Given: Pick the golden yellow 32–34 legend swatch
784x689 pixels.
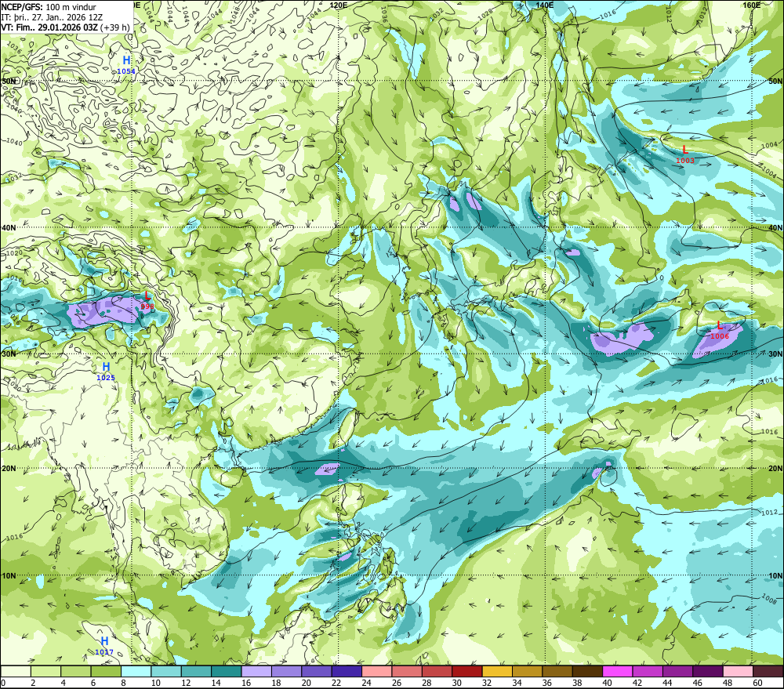Looking at the screenshot, I should pyautogui.click(x=498, y=671).
